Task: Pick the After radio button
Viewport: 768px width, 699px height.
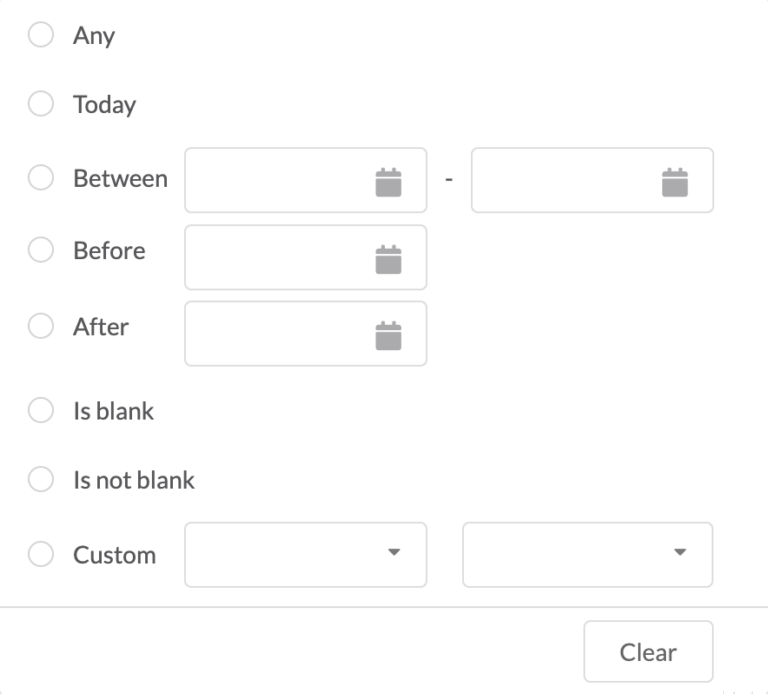Action: click(x=41, y=326)
